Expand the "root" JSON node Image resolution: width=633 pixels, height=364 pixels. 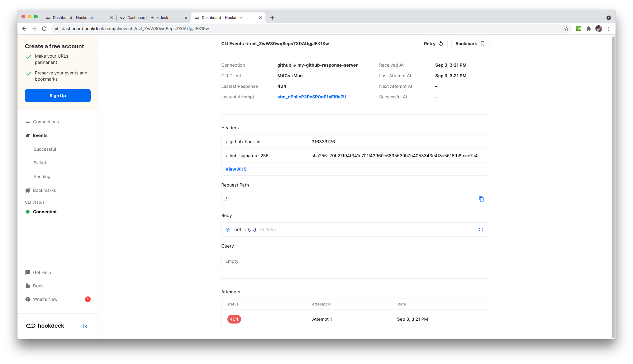tap(227, 230)
